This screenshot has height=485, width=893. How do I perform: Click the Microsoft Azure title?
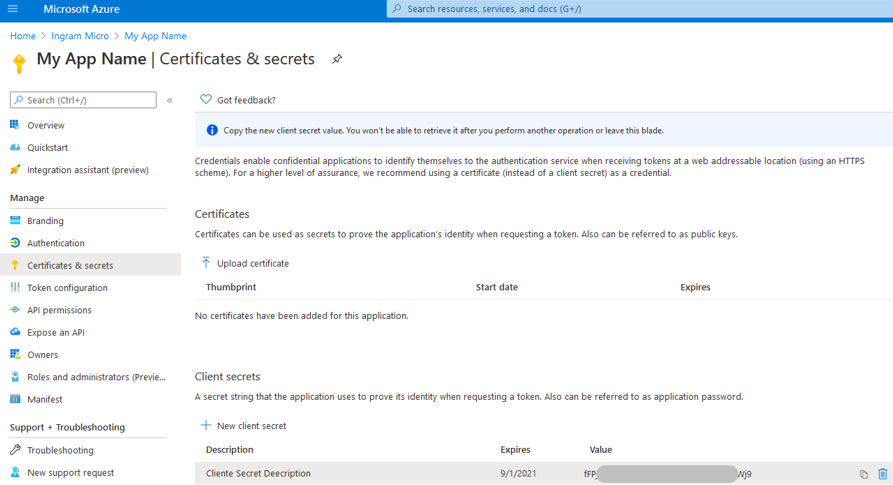pyautogui.click(x=81, y=9)
